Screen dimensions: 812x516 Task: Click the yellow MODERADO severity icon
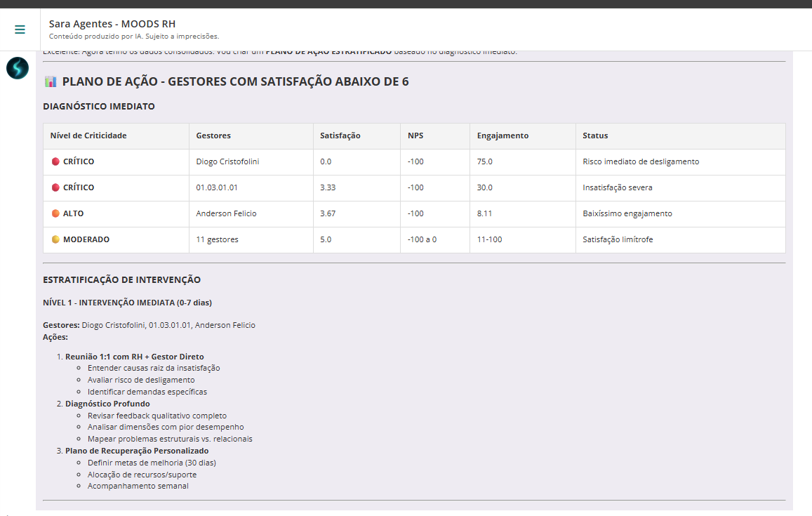tap(56, 239)
